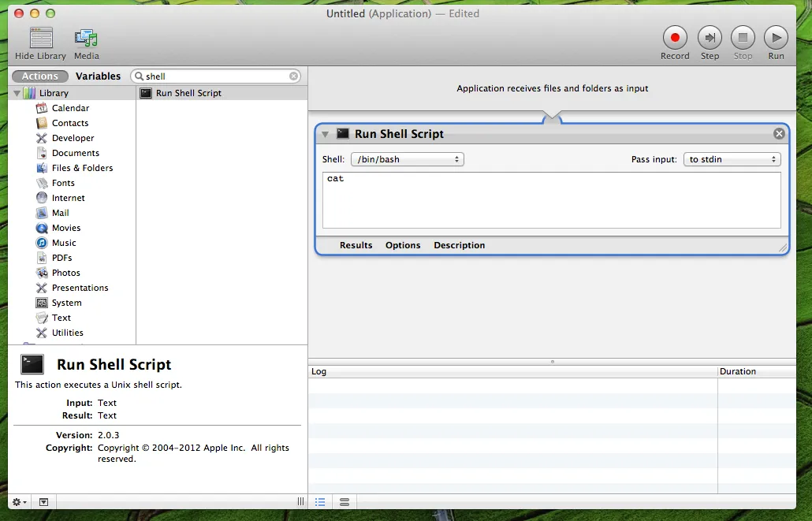Collapse the Run Shell Script action

[x=325, y=134]
